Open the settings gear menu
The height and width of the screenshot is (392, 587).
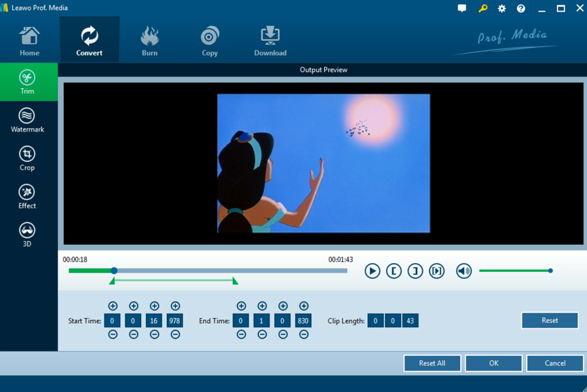click(x=501, y=8)
